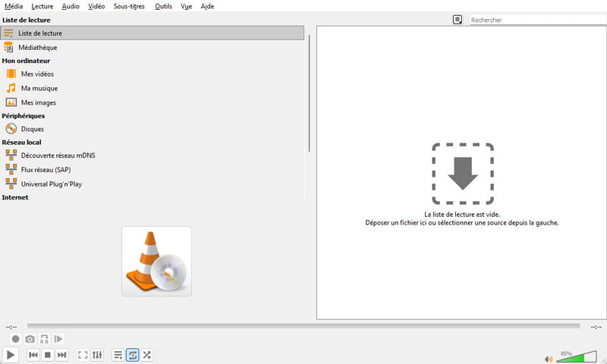
Task: Click the Record button
Action: pyautogui.click(x=15, y=339)
